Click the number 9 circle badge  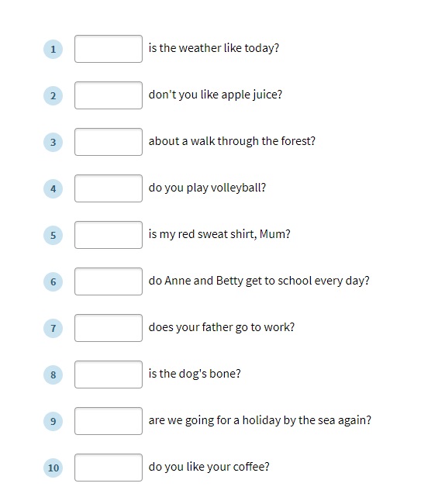coord(53,421)
